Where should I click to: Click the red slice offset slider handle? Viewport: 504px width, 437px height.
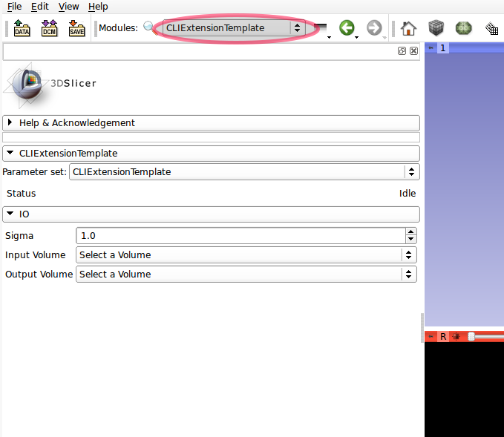[471, 336]
